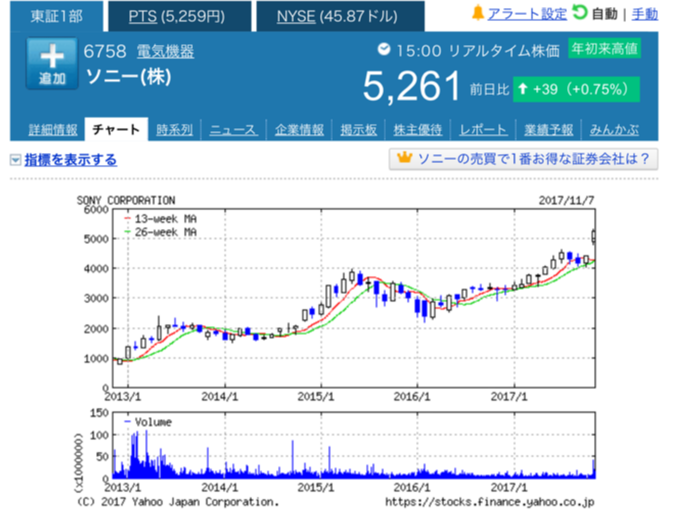Click the 26-week MA legend entry
The width and height of the screenshot is (673, 517).
[161, 232]
